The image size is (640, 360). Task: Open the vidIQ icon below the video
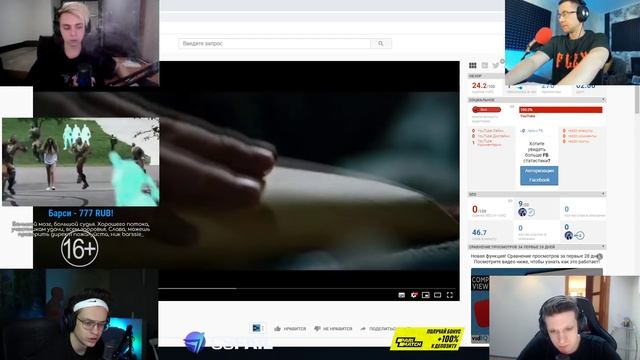[257, 328]
